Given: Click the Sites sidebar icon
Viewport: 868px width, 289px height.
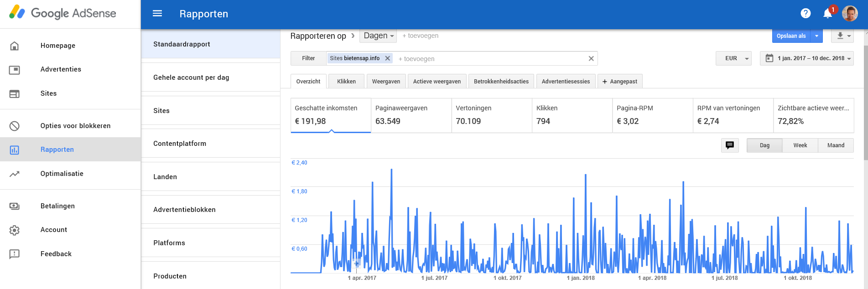Looking at the screenshot, I should click(x=15, y=93).
